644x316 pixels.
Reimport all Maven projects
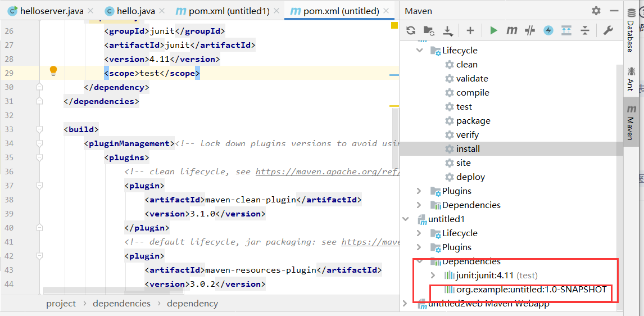click(x=411, y=30)
